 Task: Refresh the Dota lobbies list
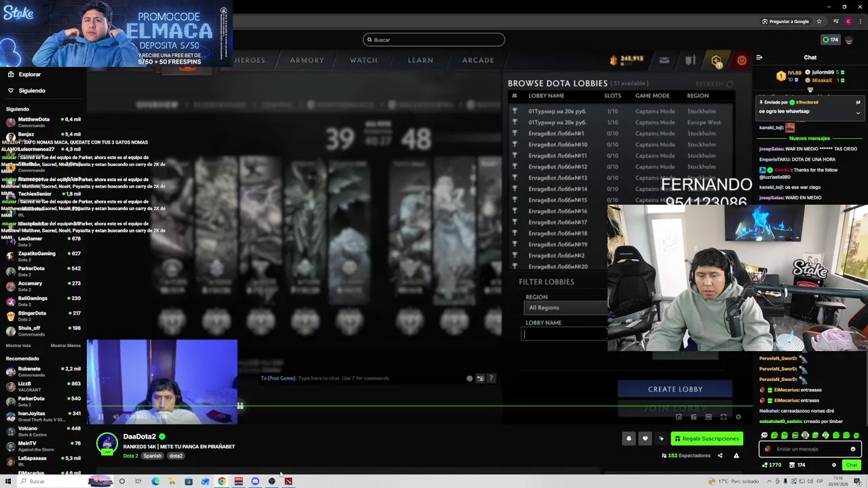(714, 84)
